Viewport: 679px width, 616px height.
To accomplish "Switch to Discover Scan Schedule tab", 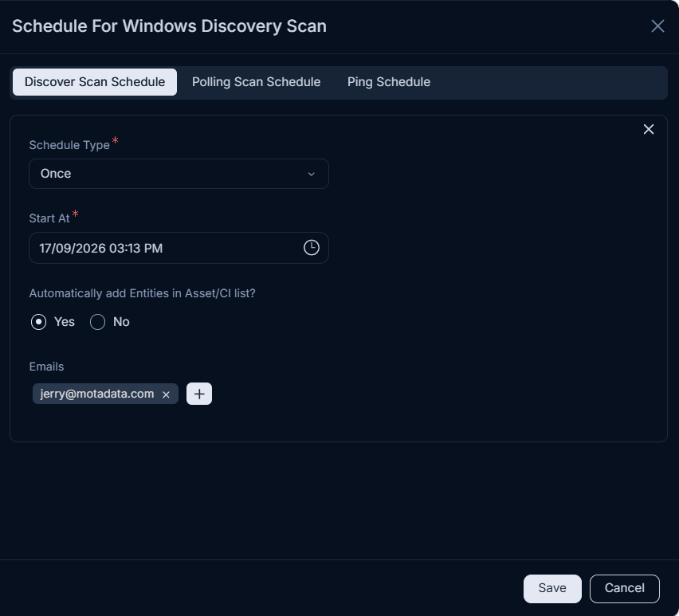I will click(x=95, y=82).
